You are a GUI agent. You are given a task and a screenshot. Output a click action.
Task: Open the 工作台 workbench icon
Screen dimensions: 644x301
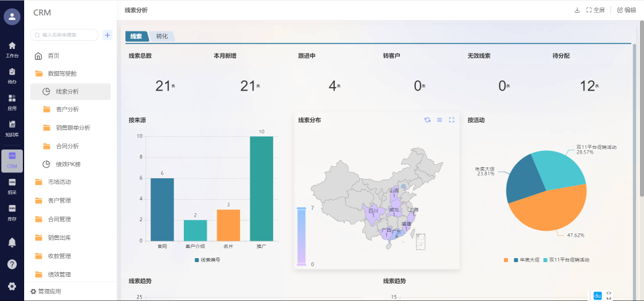point(12,49)
